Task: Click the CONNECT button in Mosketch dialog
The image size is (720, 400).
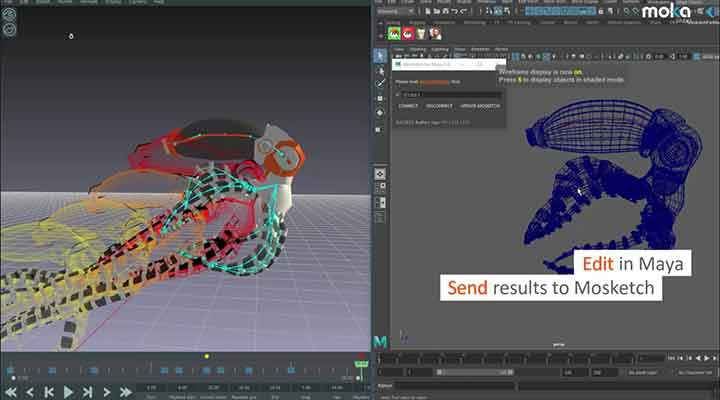Action: click(x=408, y=106)
